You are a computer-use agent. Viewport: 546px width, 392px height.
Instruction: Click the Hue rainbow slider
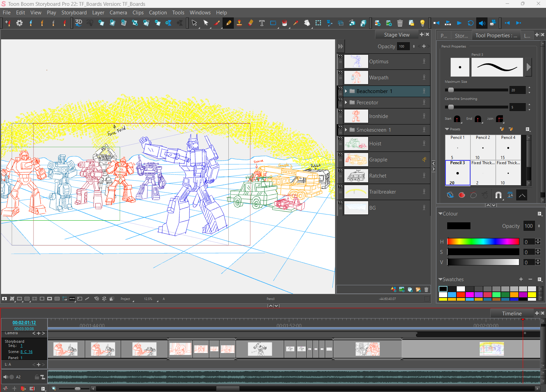(x=483, y=241)
